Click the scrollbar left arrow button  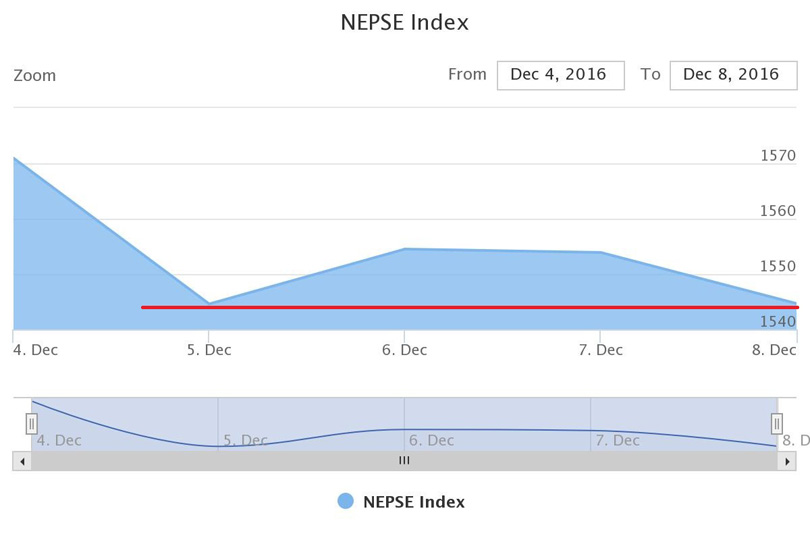pos(22,461)
